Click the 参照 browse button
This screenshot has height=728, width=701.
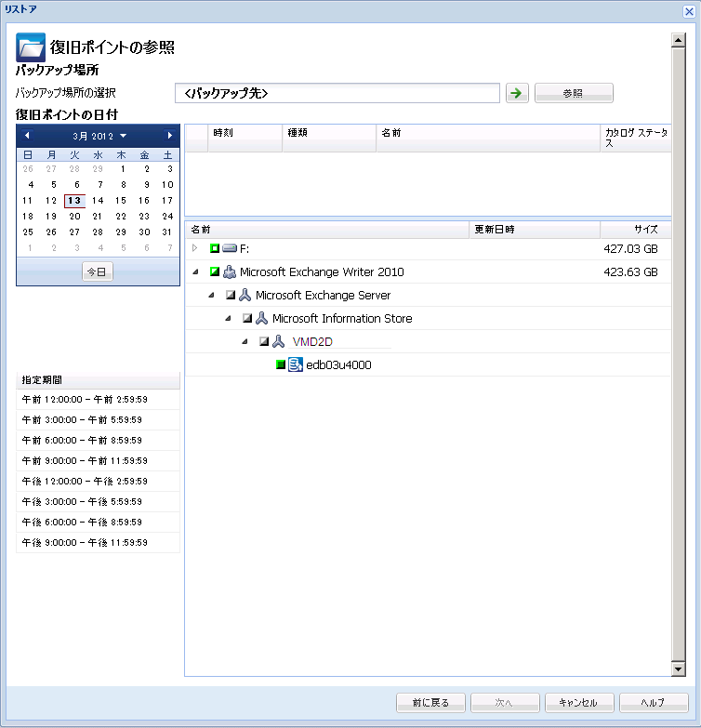574,93
